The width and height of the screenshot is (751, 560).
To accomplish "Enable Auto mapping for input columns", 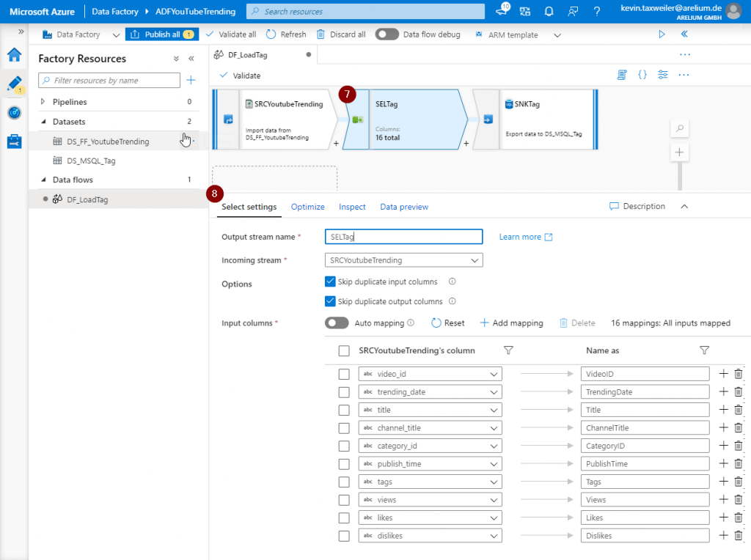I will point(337,323).
